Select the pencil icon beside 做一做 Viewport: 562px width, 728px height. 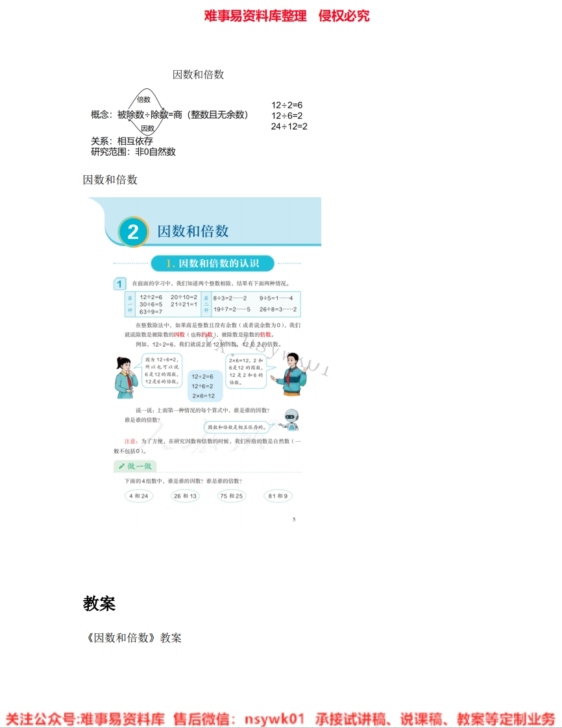[x=121, y=467]
